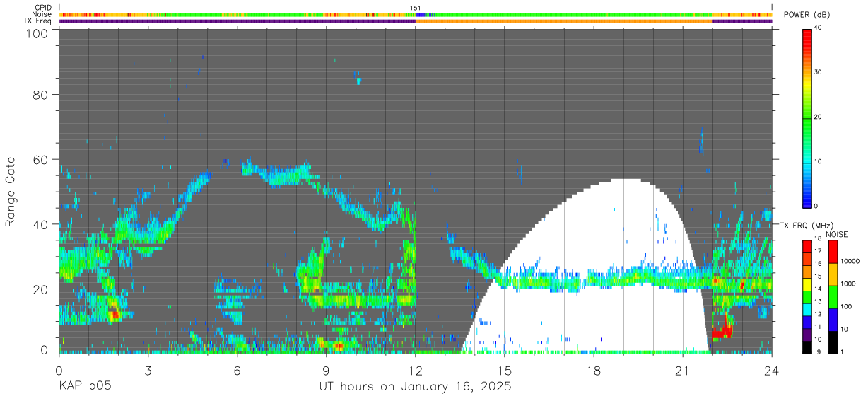Select the purple 10–11 MHz frequency swatch

[807, 335]
